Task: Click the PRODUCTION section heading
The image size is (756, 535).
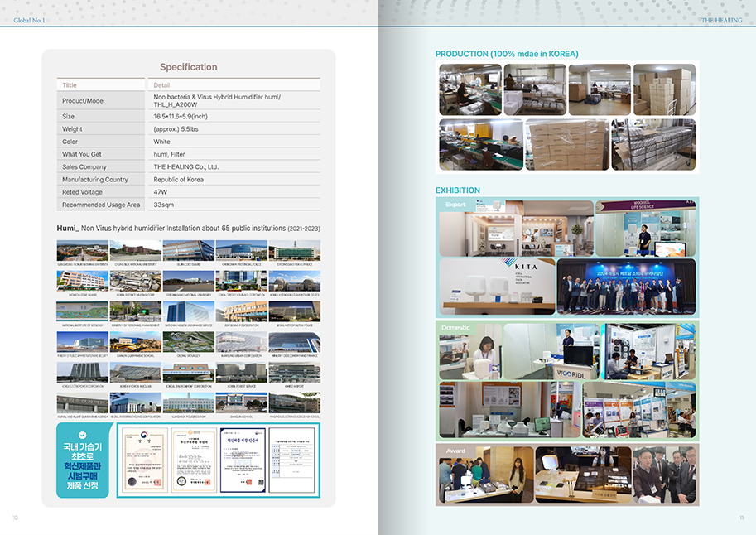Action: coord(507,54)
